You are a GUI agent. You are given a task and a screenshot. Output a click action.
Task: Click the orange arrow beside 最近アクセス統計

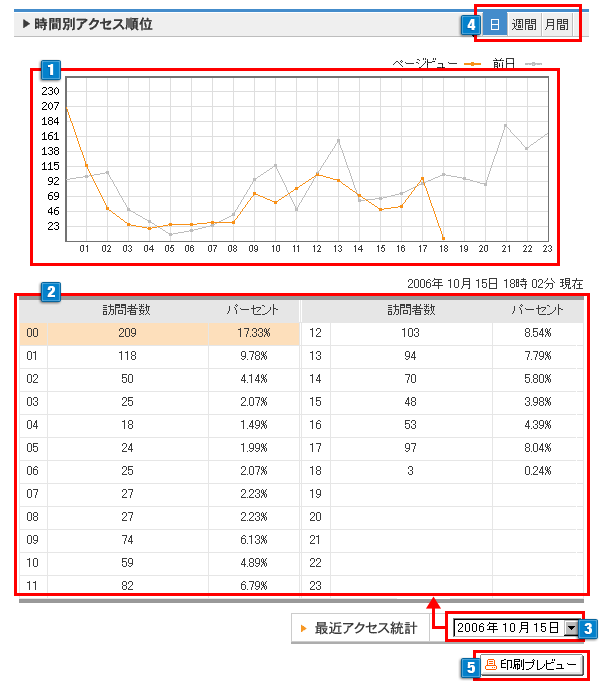click(x=304, y=629)
